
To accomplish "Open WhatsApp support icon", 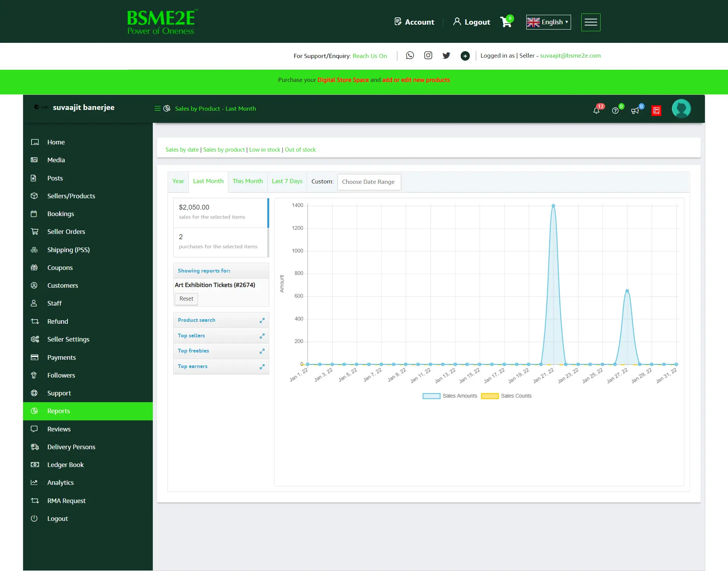I will tap(410, 56).
